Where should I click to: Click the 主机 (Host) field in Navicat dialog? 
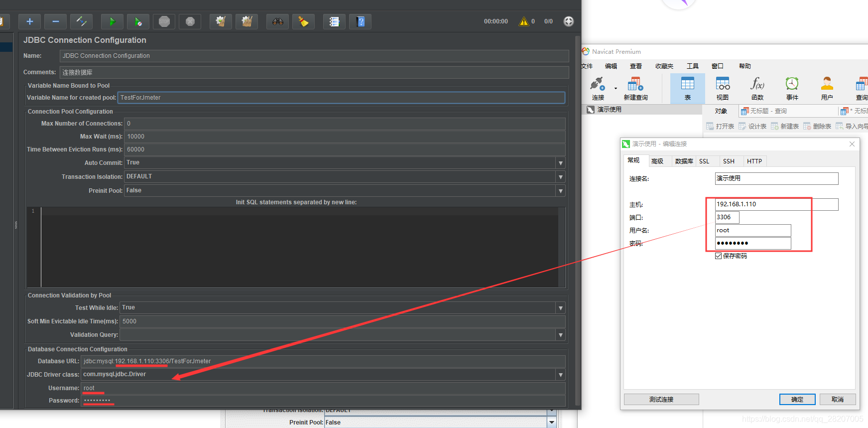[776, 204]
